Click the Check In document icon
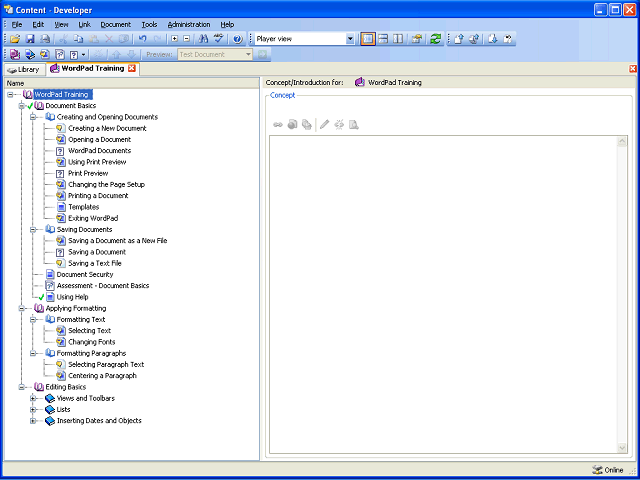 pos(459,39)
